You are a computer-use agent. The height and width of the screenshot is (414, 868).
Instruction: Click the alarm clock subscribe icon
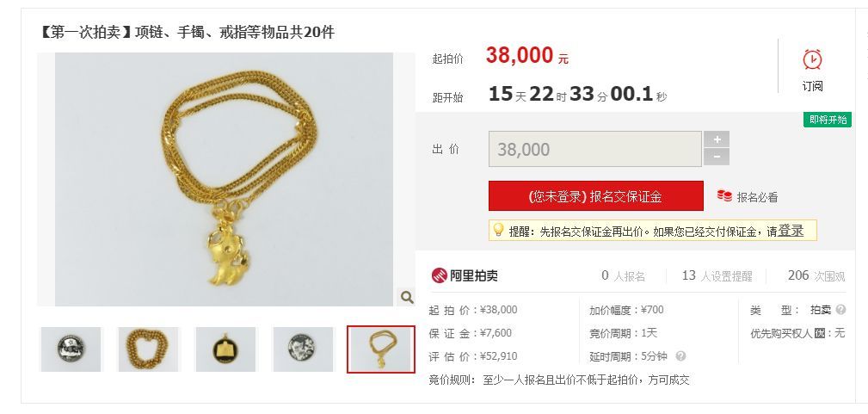coord(812,59)
